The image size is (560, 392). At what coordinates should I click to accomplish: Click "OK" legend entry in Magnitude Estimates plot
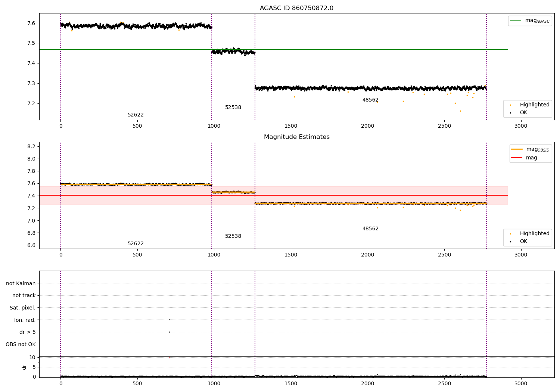point(519,242)
